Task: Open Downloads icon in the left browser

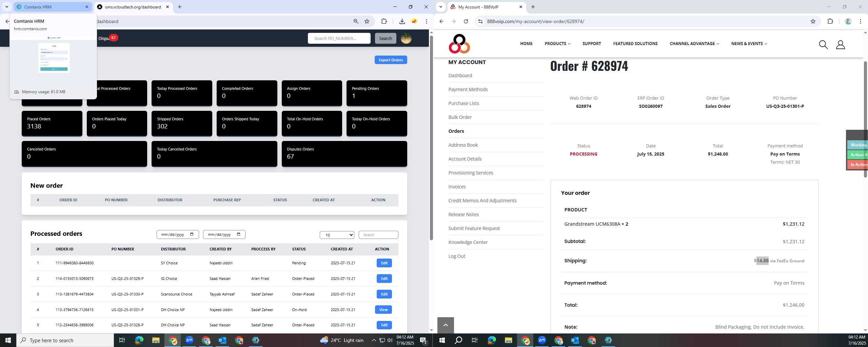Action: click(402, 21)
